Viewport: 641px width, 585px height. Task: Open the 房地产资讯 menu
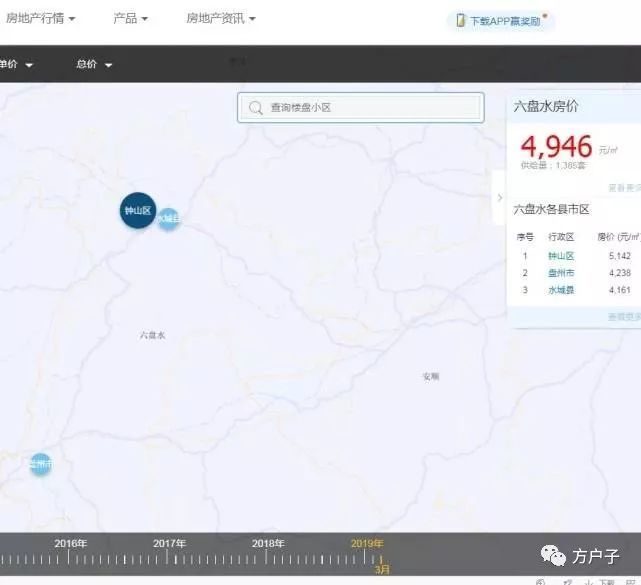221,18
